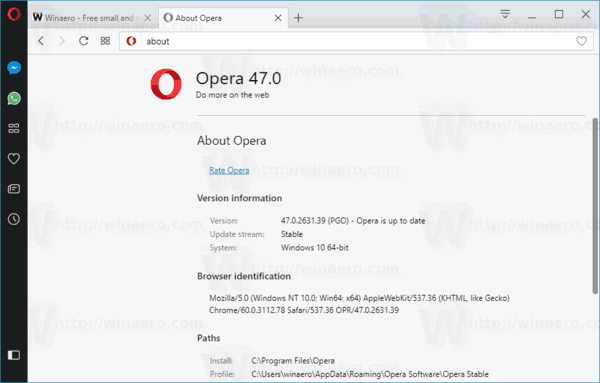Open Bookmarks heart in the sidebar
This screenshot has width=600, height=383.
pyautogui.click(x=14, y=158)
